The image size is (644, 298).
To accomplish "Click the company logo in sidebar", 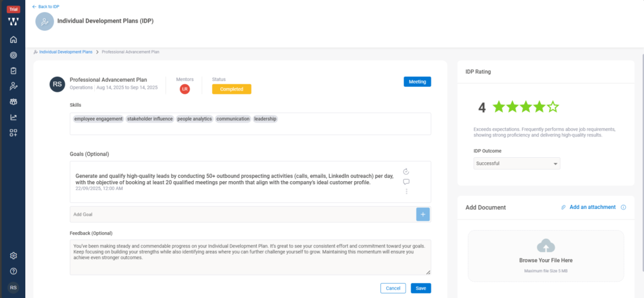I will (14, 22).
